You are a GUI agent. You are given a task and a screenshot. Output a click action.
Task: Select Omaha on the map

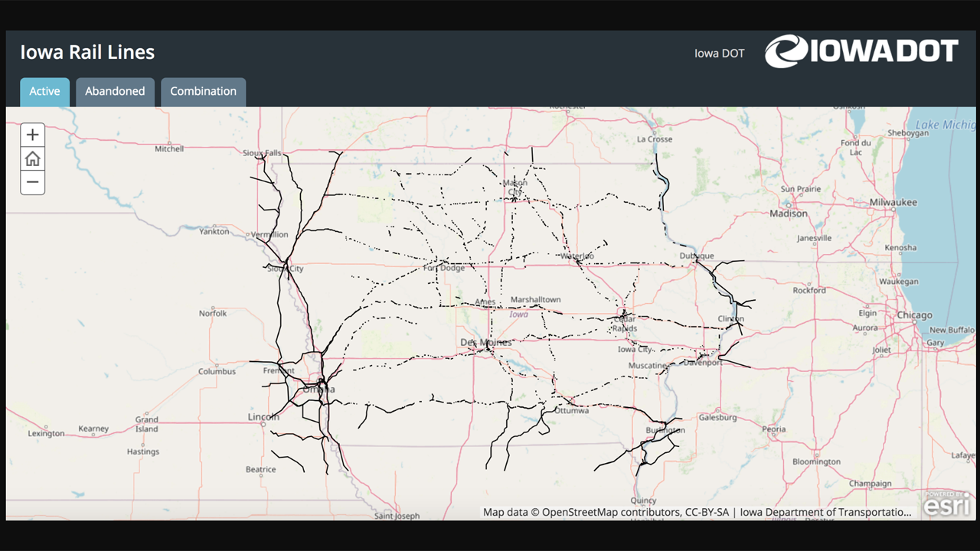(318, 389)
